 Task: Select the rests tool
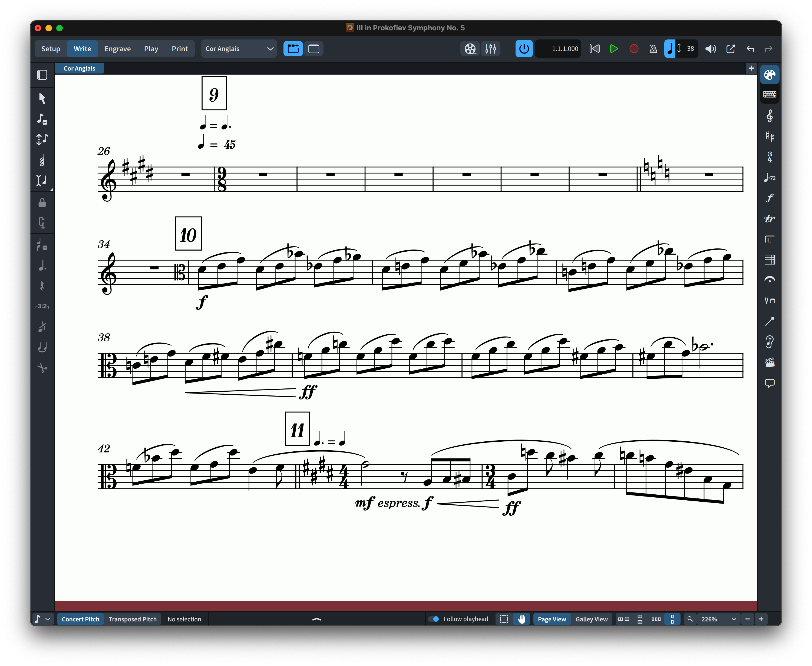click(42, 286)
